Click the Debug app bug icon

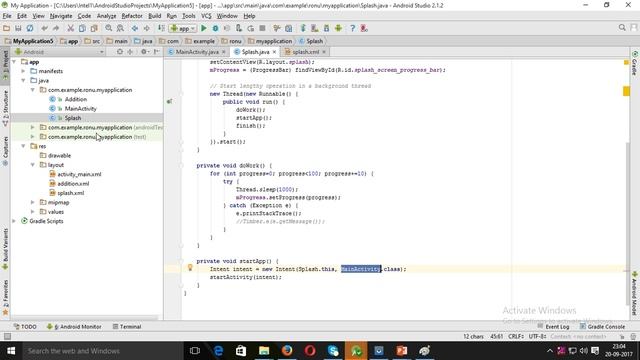[x=215, y=28]
